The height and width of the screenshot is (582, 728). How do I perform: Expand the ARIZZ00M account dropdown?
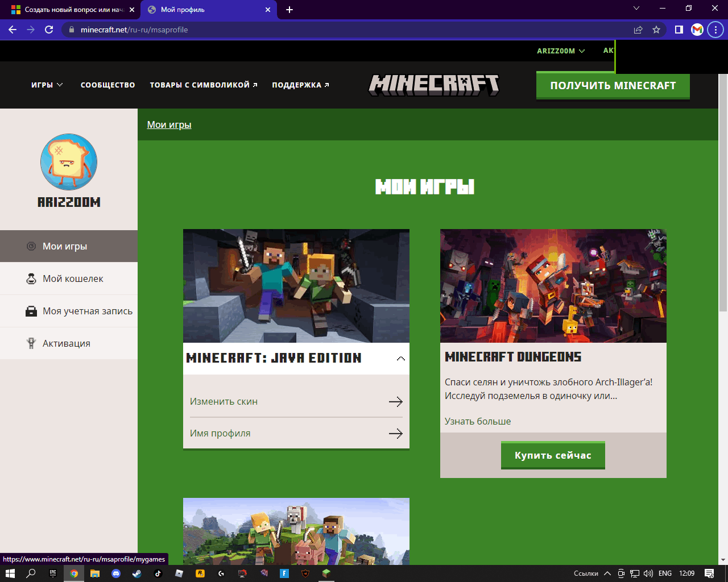pyautogui.click(x=561, y=51)
